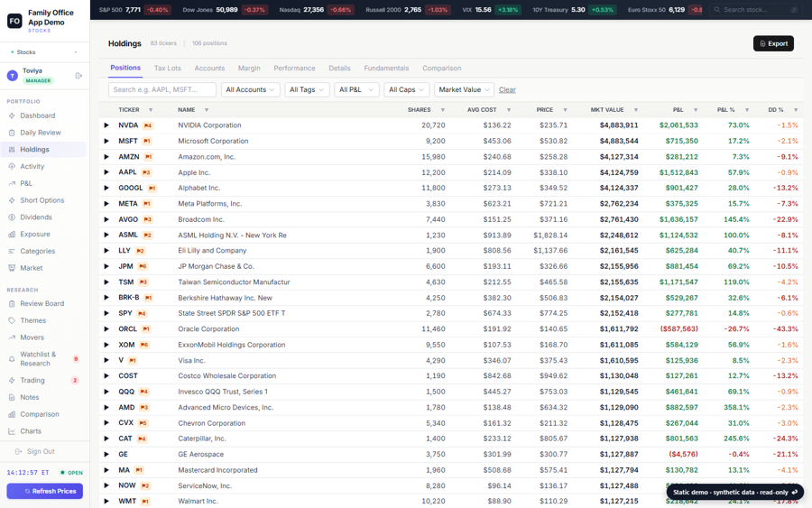The height and width of the screenshot is (508, 812).
Task: Sort by the MKT VALUE column arrow
Action: pos(636,110)
